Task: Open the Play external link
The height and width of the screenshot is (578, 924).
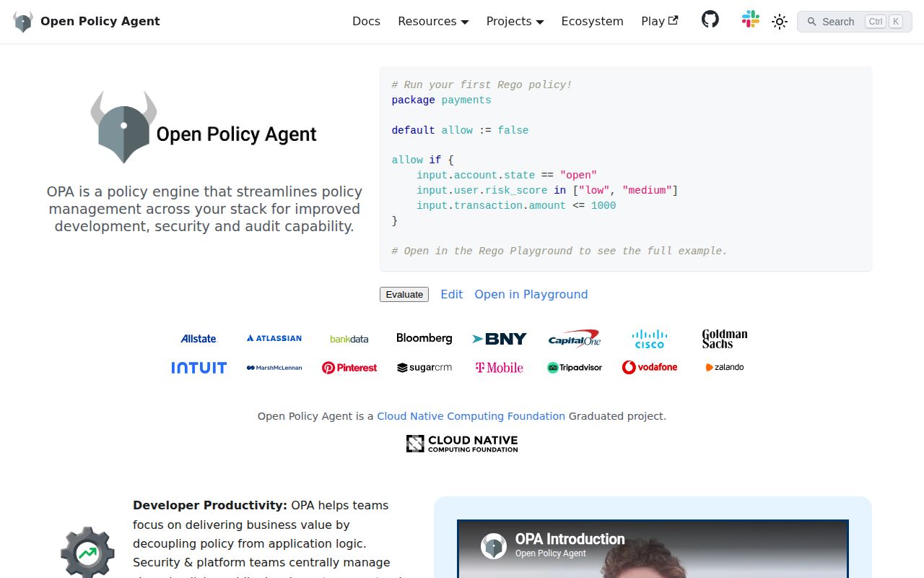Action: (660, 22)
